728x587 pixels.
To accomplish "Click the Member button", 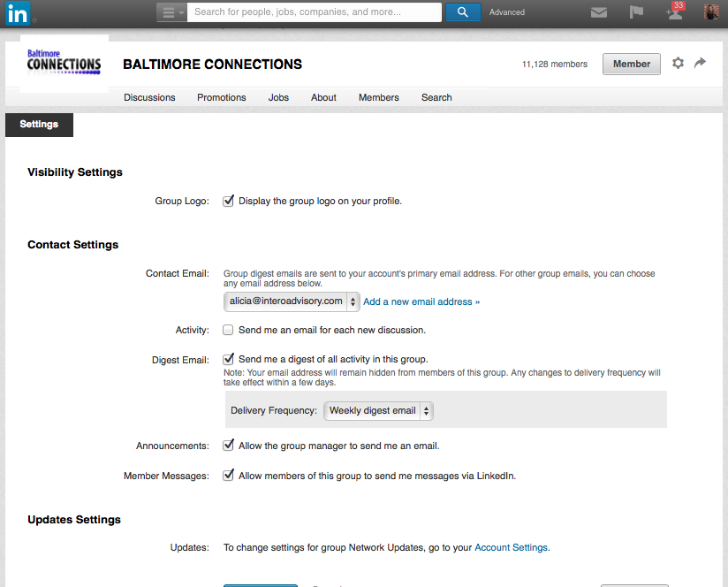I will click(631, 64).
